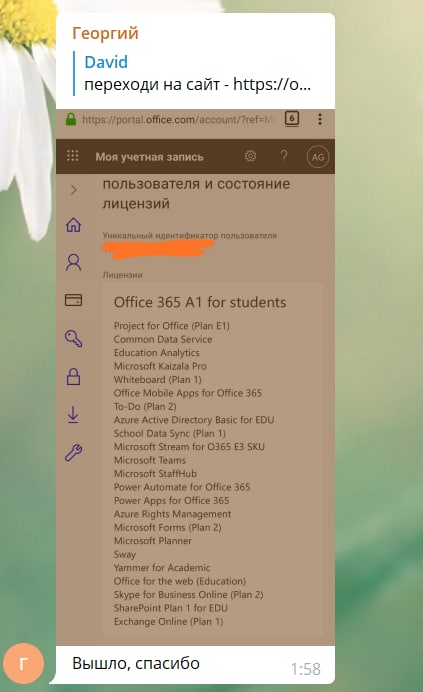Click Power Apps for Office 365
Viewport: 423px width, 692px height.
click(x=171, y=500)
